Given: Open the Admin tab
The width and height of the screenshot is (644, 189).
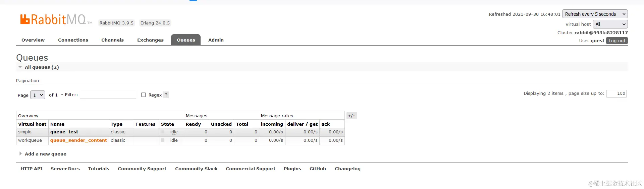Looking at the screenshot, I should tap(216, 40).
